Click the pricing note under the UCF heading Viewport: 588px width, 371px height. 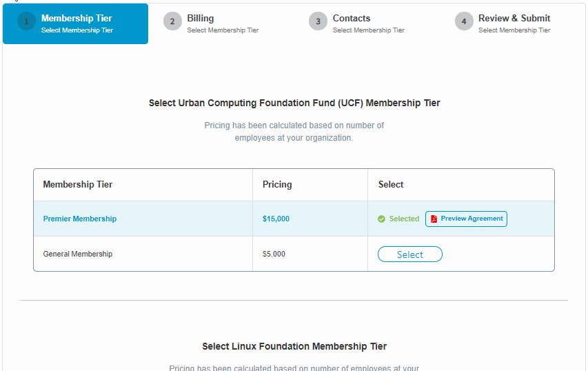[x=294, y=132]
